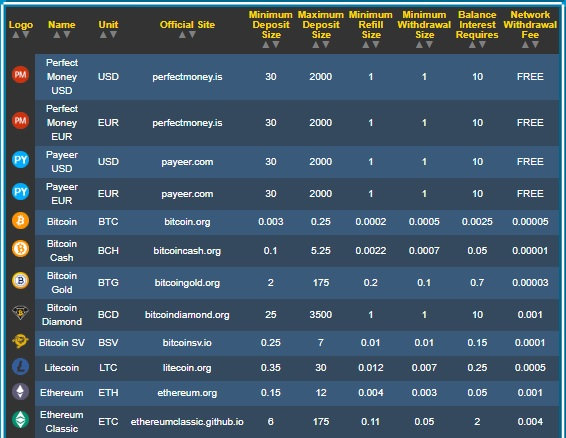Image resolution: width=566 pixels, height=438 pixels.
Task: Sort Name column ascending with up arrow
Action: pos(57,35)
